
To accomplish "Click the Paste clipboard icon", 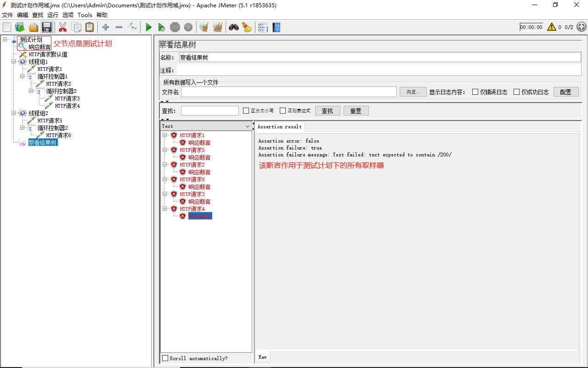I will pos(90,27).
